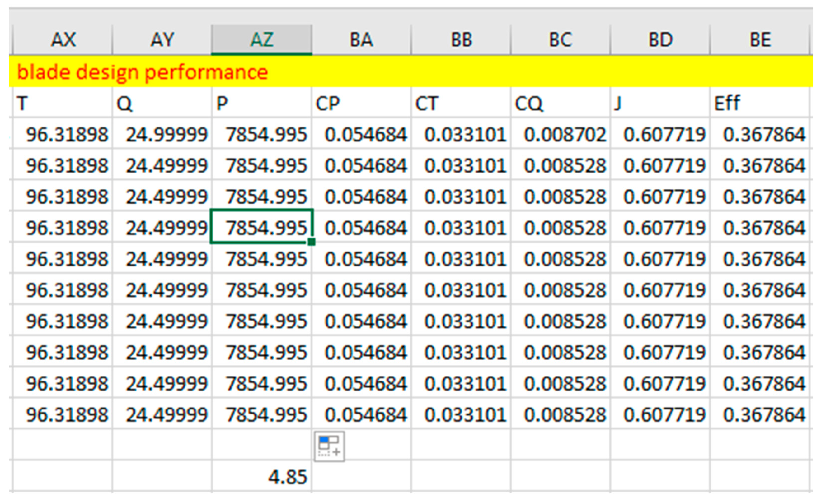The height and width of the screenshot is (504, 821).
Task: Select column header AZ
Action: pos(261,40)
